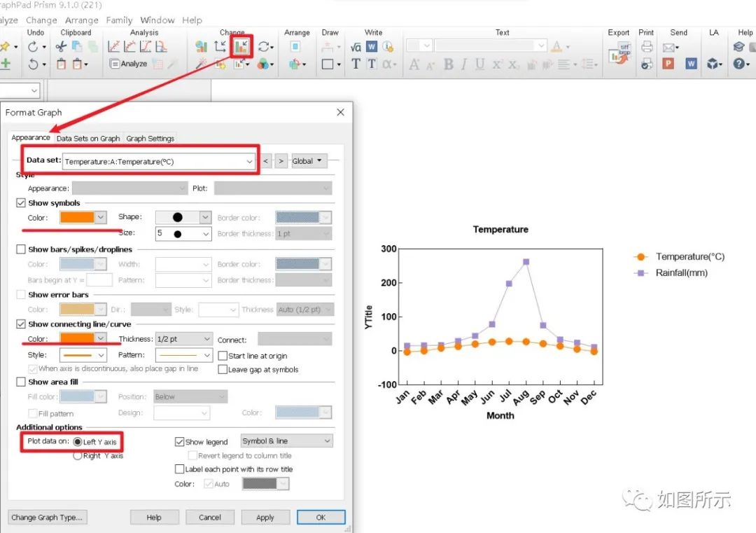Send to Word icon
The image size is (756, 533).
tap(691, 64)
